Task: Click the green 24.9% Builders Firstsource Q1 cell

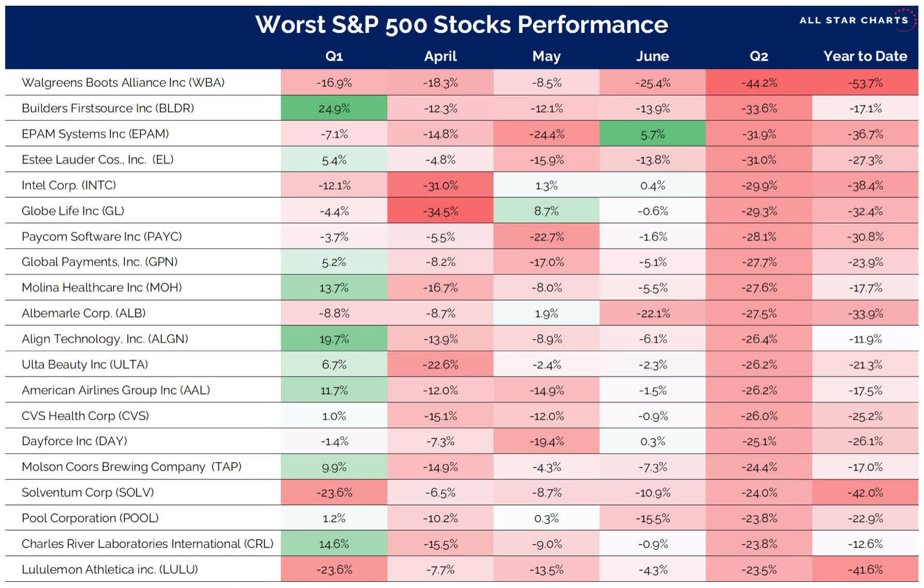Action: (x=334, y=108)
